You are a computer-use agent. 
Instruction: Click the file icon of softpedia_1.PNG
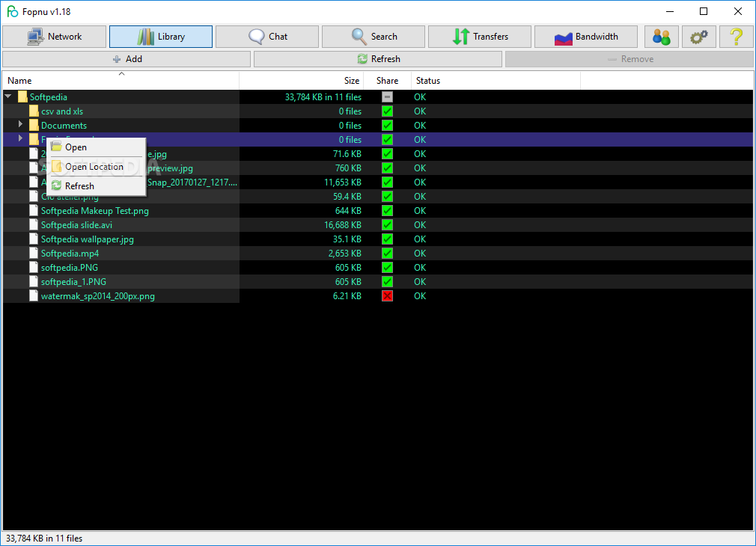[34, 282]
